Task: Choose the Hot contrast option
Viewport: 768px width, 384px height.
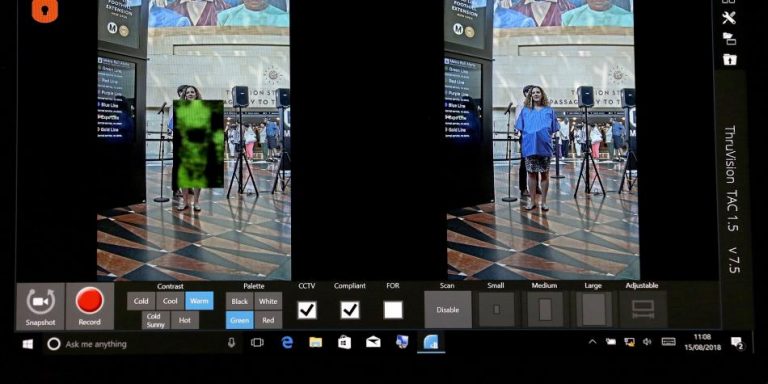Action: click(x=185, y=320)
